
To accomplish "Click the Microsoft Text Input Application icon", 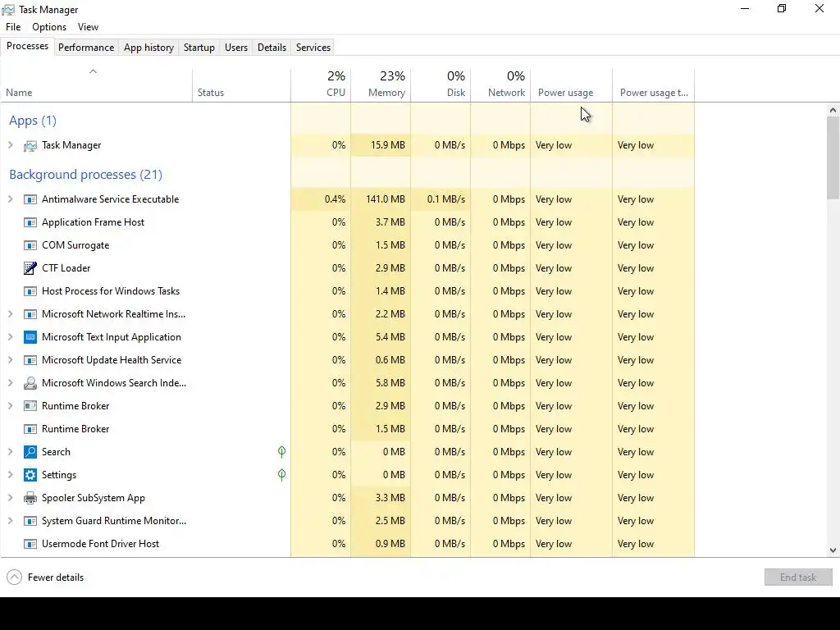I will (x=30, y=337).
